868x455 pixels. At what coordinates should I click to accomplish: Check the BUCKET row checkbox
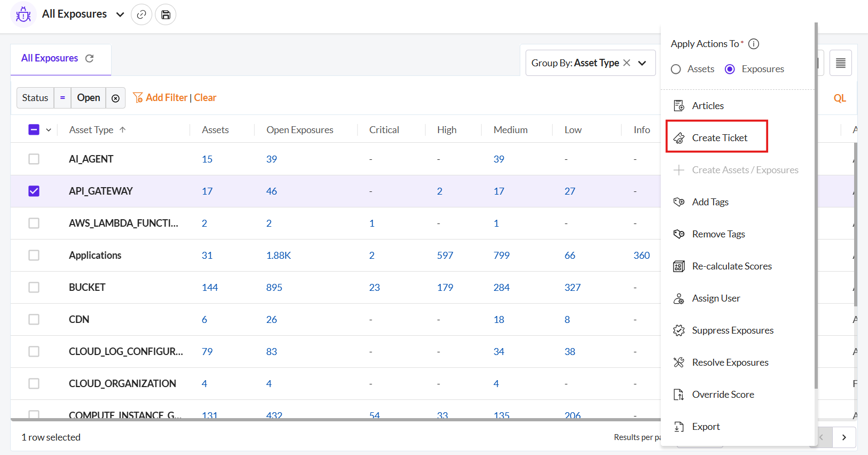34,287
